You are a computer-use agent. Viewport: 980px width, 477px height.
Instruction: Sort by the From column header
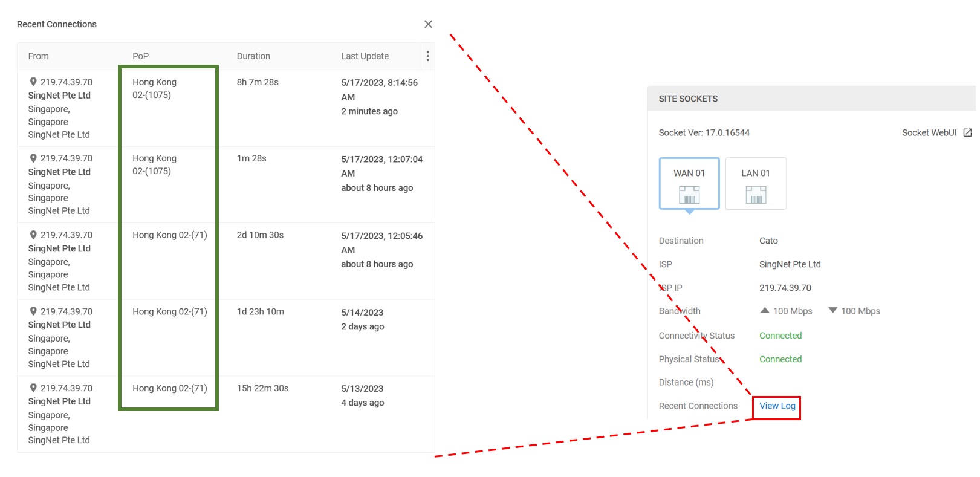pyautogui.click(x=38, y=56)
